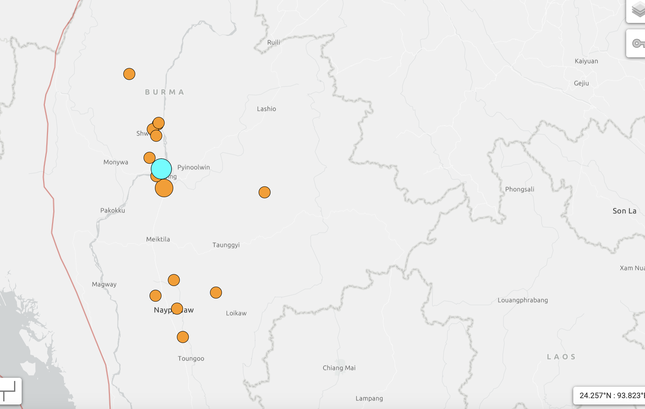Click the Son La label on map

(x=623, y=211)
